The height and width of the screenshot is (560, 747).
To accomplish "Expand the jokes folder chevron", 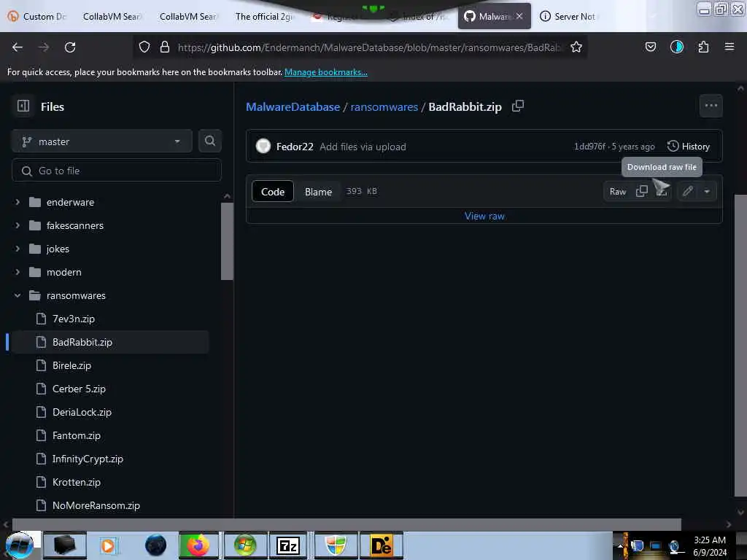I will [18, 249].
